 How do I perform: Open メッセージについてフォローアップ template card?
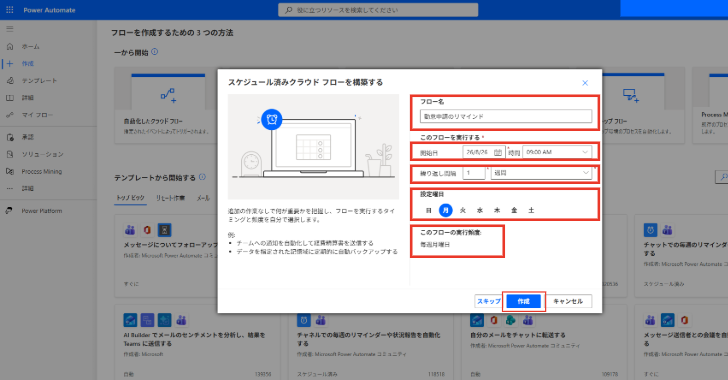tap(166, 256)
